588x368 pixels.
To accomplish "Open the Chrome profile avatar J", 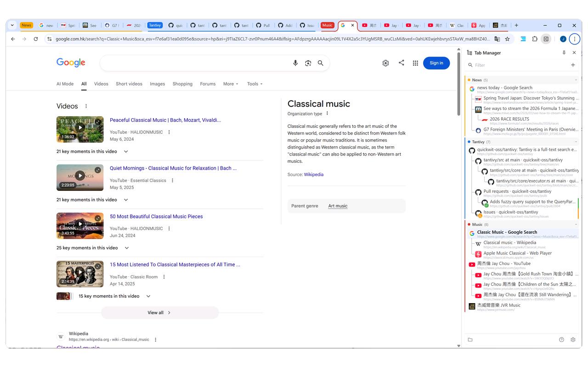I will pos(563,39).
